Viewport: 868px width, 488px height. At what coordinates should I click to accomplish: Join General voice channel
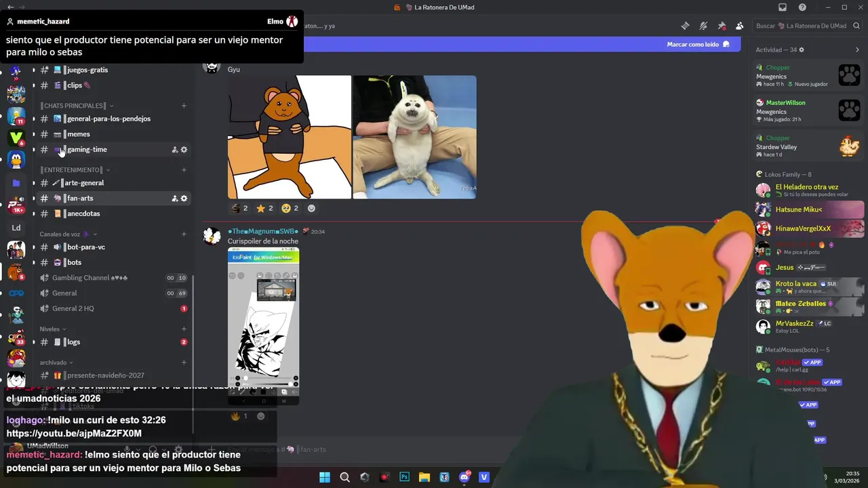pyautogui.click(x=114, y=293)
